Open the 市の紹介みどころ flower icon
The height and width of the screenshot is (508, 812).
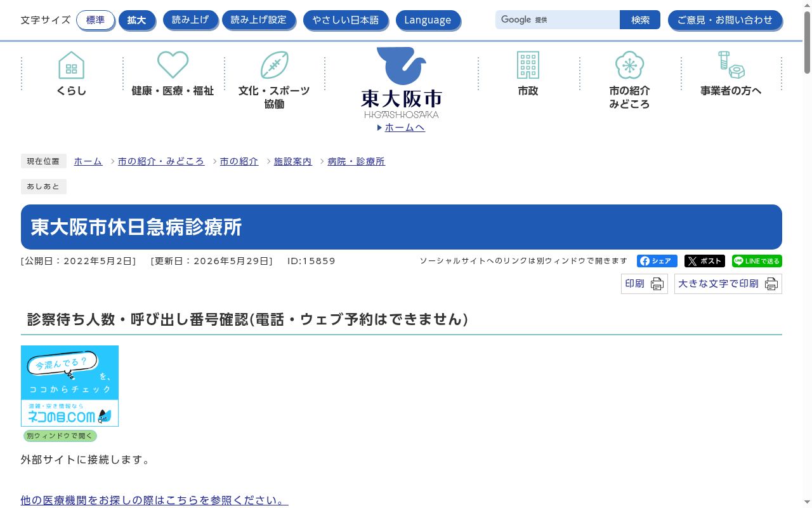coord(629,65)
